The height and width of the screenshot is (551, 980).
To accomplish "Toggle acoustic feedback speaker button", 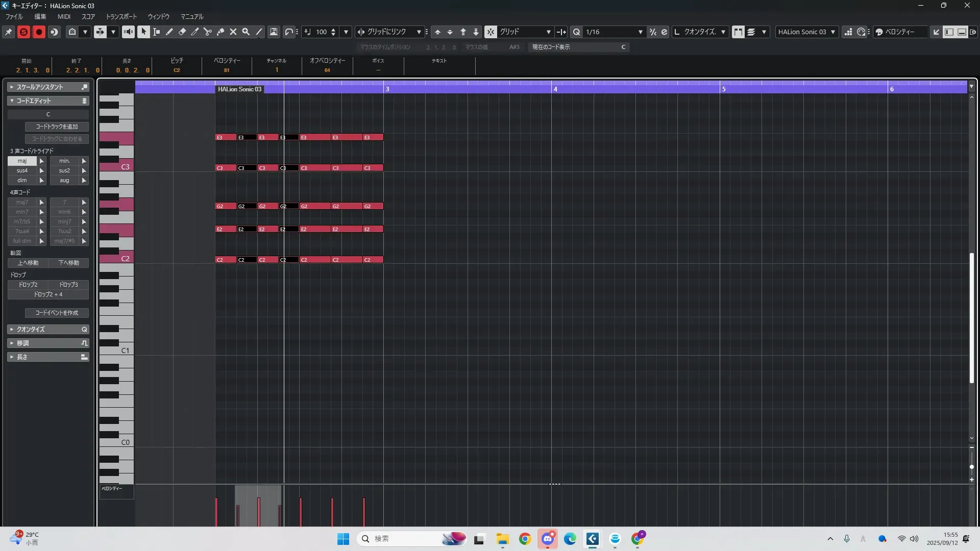I will [128, 32].
